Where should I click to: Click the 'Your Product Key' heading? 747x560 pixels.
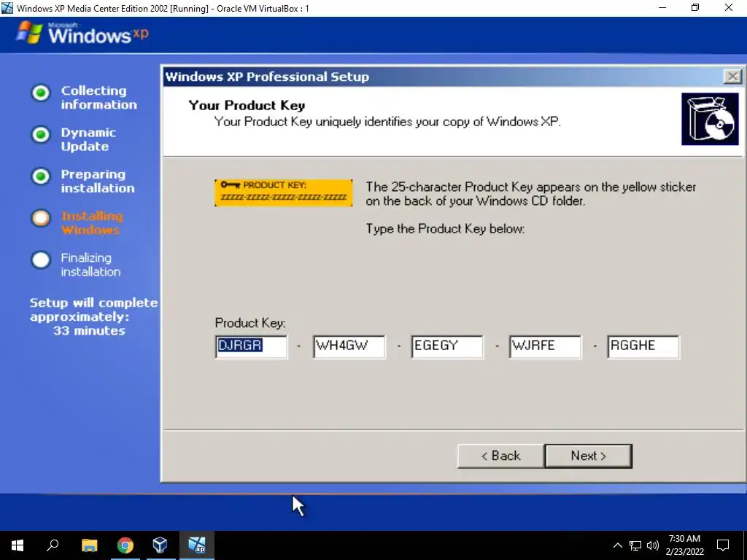tap(247, 105)
